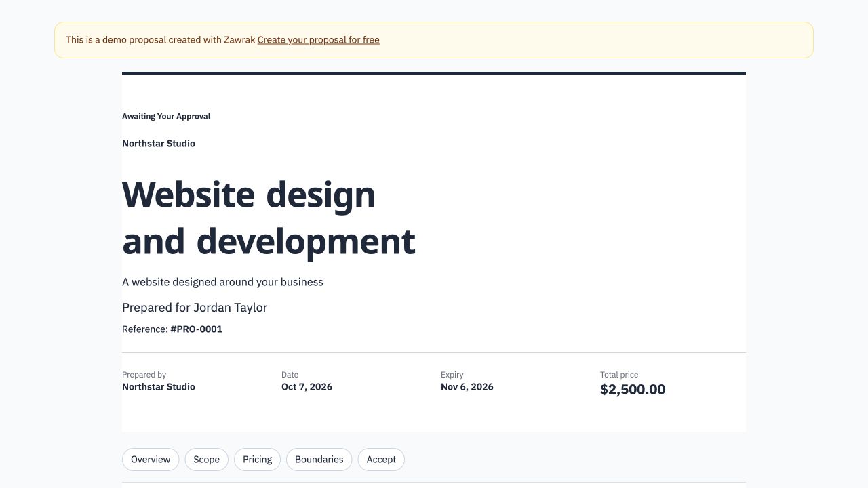Jump to the Overview section

coord(151,460)
